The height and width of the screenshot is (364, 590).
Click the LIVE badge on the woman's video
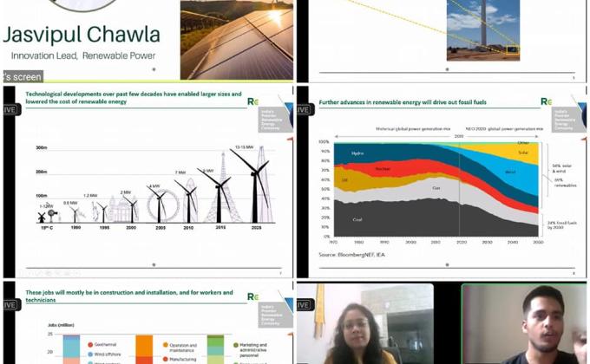[304, 304]
